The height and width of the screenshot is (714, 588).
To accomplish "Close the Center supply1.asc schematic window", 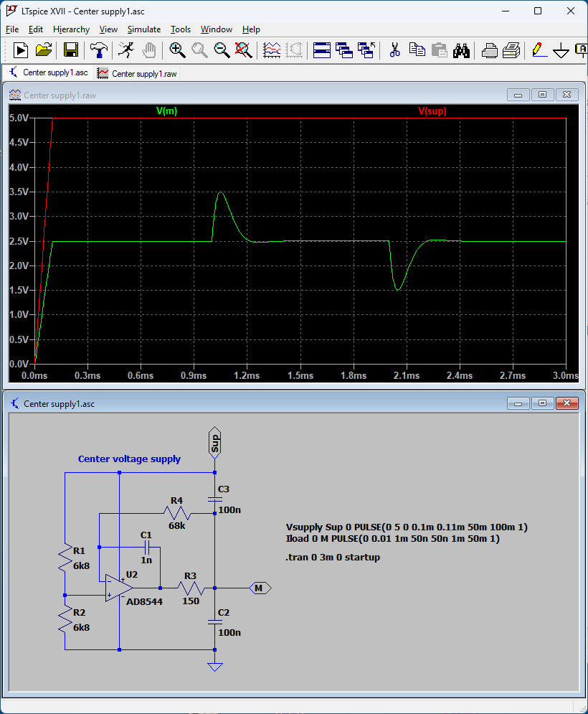I will coord(567,403).
